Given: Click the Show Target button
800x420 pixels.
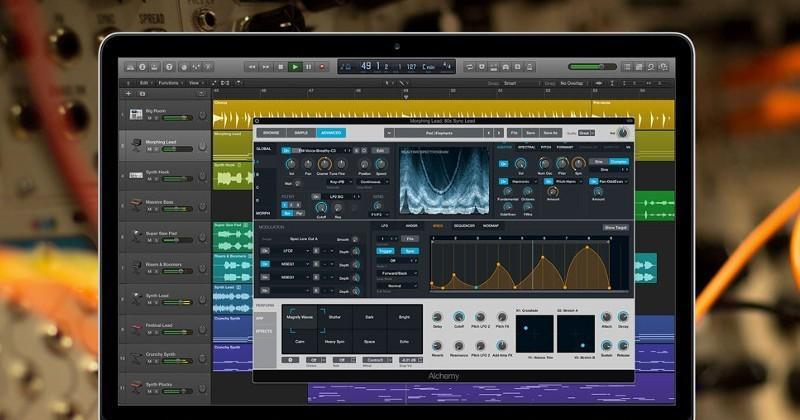Looking at the screenshot, I should 615,228.
